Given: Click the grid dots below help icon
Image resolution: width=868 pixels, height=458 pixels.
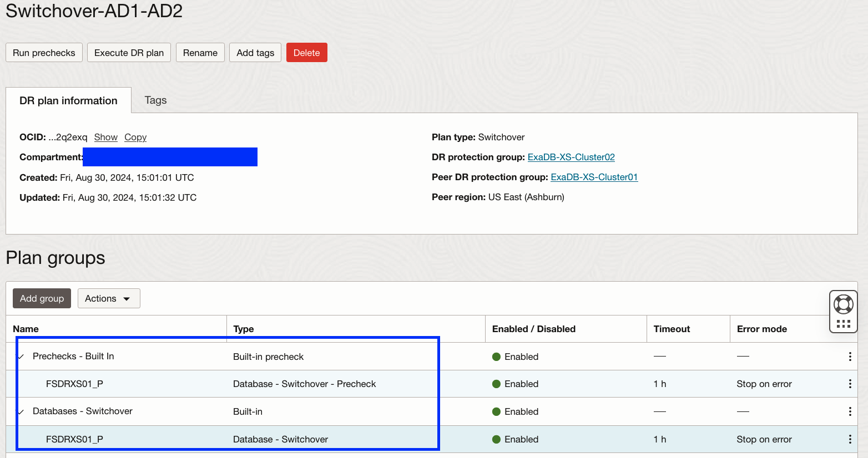Looking at the screenshot, I should [x=843, y=324].
